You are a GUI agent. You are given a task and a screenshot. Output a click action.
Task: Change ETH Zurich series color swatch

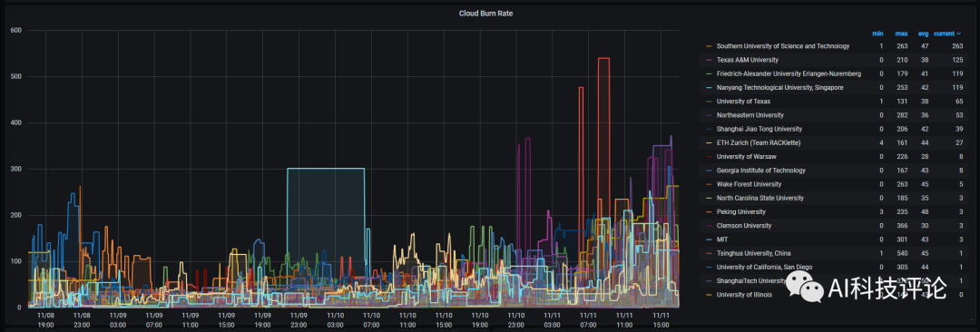(x=709, y=142)
